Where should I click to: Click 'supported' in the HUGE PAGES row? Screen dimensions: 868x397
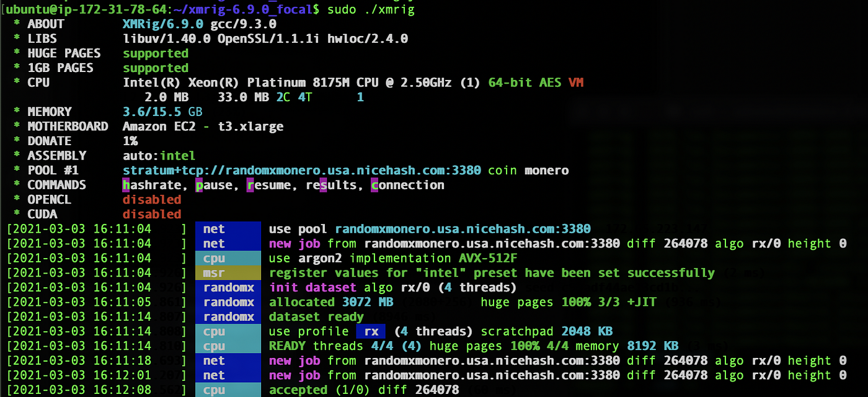coord(156,53)
